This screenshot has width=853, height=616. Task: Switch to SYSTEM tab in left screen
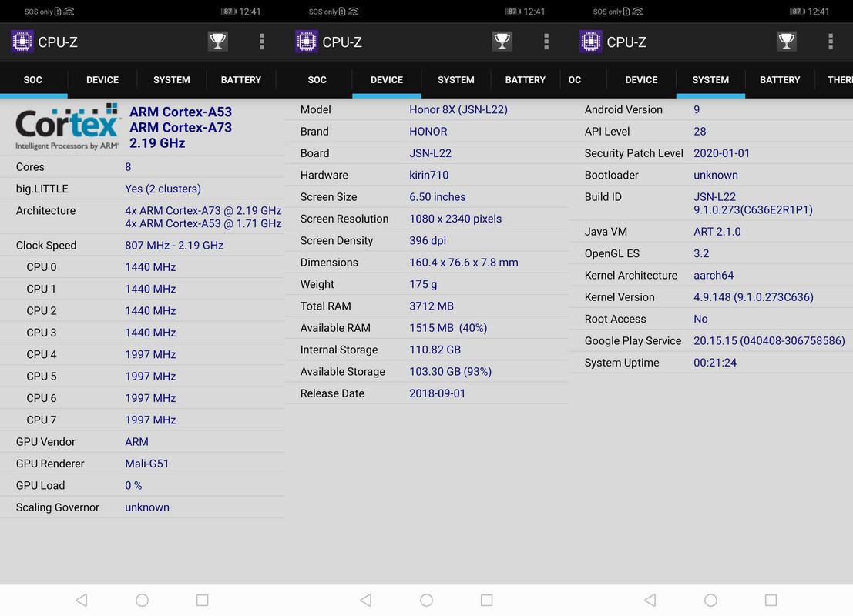171,80
